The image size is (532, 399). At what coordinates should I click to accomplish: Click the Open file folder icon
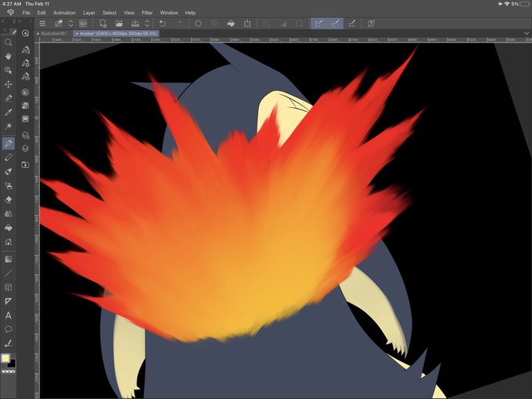(x=119, y=23)
